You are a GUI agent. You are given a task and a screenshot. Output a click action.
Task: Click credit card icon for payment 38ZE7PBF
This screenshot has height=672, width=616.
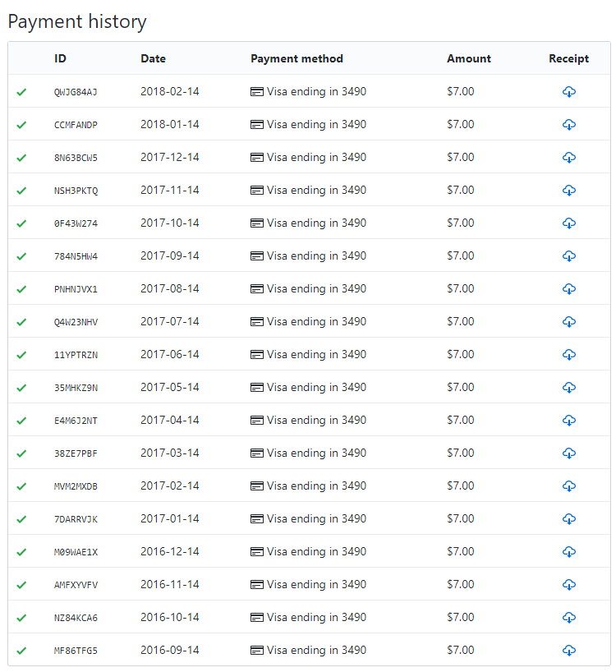[257, 453]
